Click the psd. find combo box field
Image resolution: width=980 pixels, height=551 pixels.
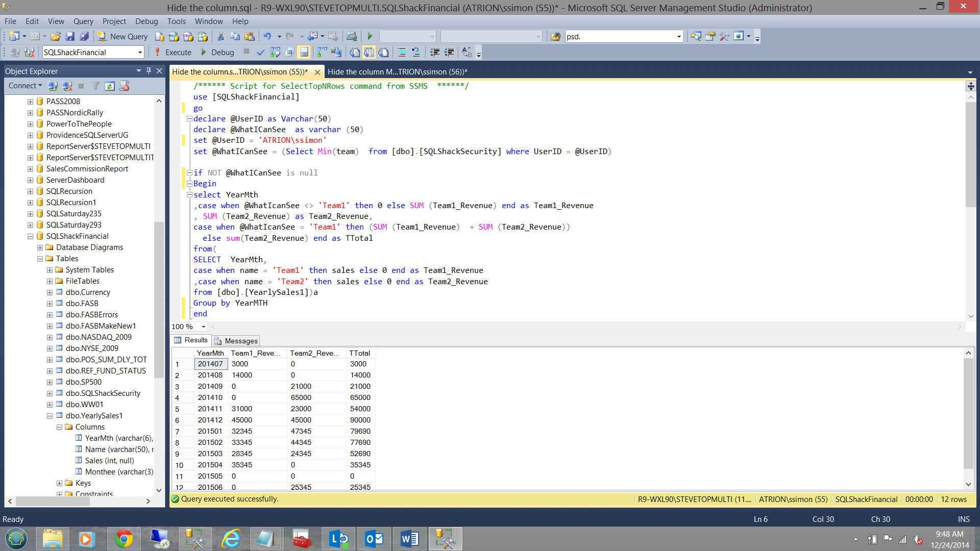(620, 36)
